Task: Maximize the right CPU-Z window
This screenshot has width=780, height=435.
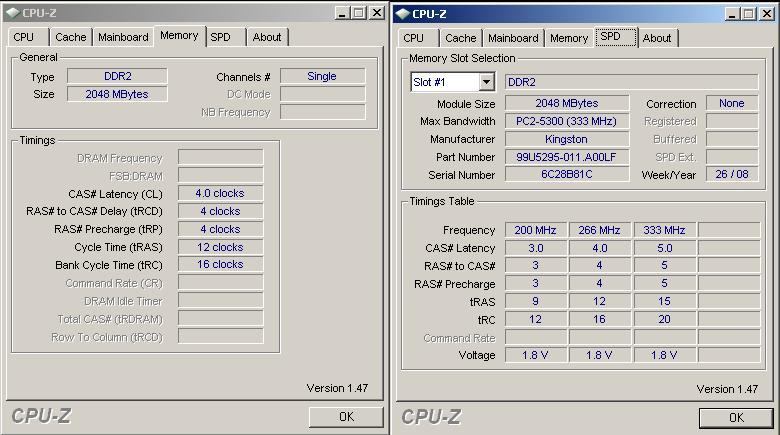Action: 748,14
